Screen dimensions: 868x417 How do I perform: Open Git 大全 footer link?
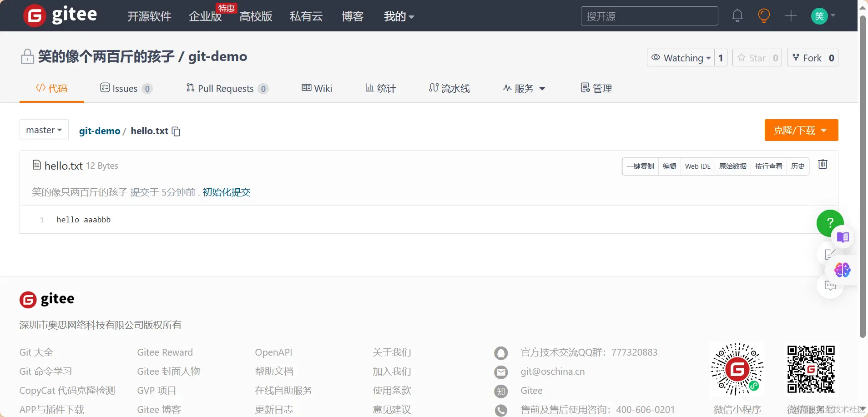click(x=36, y=352)
